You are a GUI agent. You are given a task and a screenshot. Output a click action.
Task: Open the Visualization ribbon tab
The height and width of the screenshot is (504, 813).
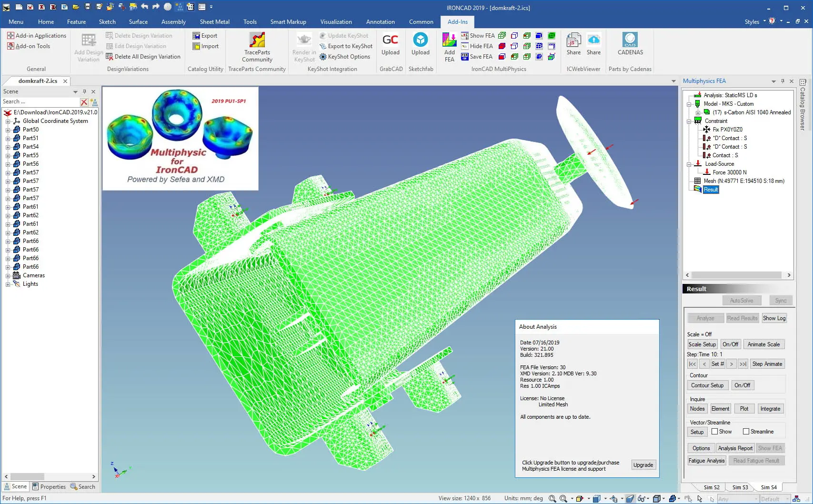click(336, 21)
